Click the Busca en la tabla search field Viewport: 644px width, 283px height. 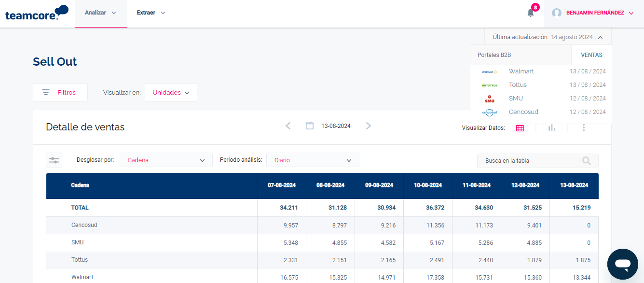click(x=531, y=161)
